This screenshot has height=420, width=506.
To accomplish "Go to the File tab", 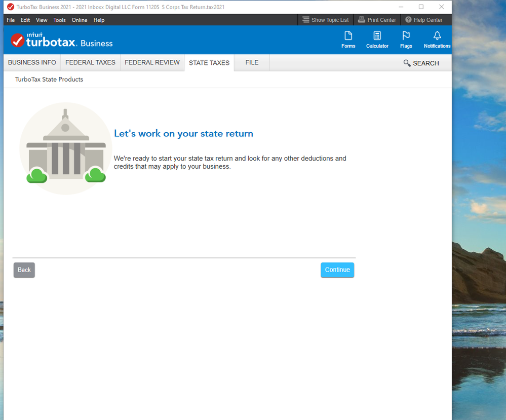I will 252,63.
